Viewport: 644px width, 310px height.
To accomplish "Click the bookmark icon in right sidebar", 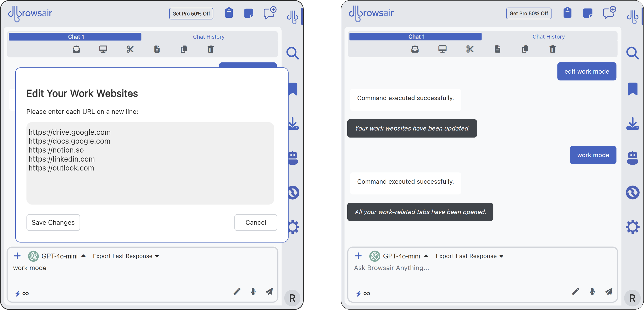I will tap(632, 89).
